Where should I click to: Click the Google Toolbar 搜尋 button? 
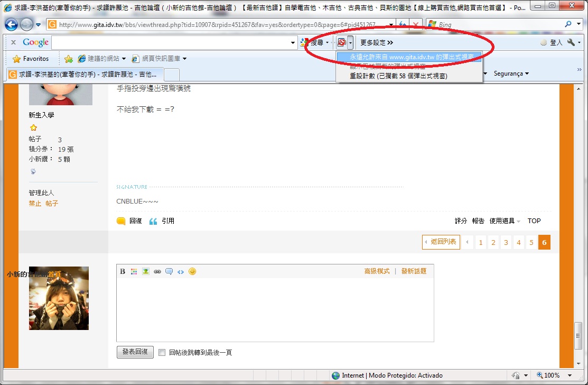314,43
